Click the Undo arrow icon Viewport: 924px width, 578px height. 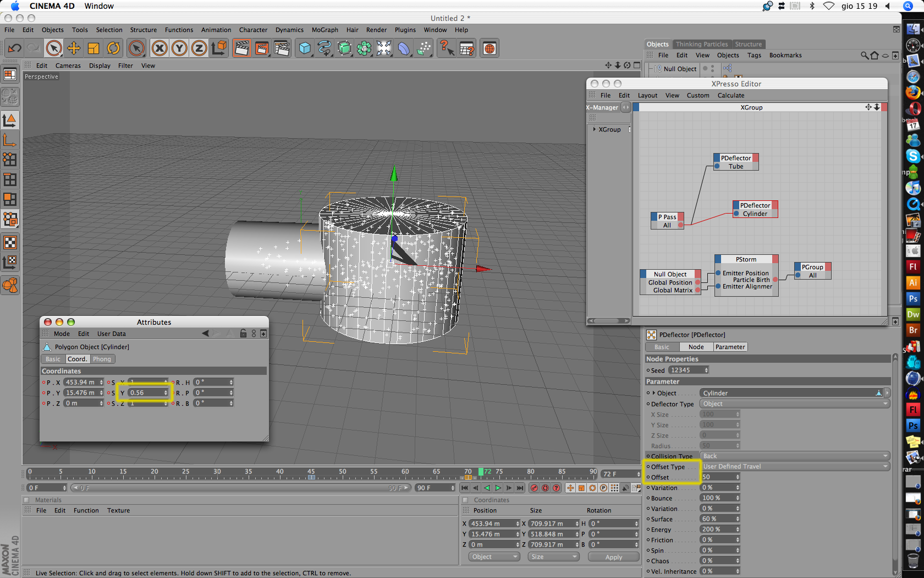coord(14,48)
